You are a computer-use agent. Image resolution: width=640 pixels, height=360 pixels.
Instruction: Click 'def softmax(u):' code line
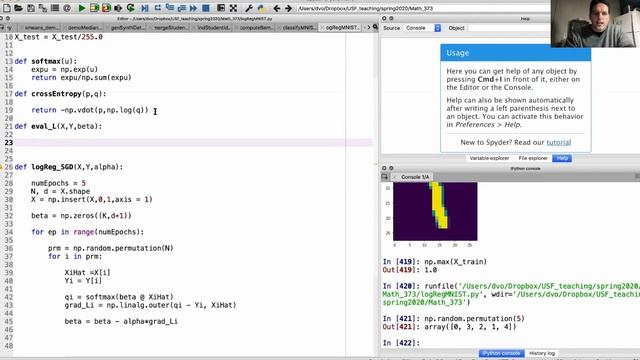click(46, 61)
